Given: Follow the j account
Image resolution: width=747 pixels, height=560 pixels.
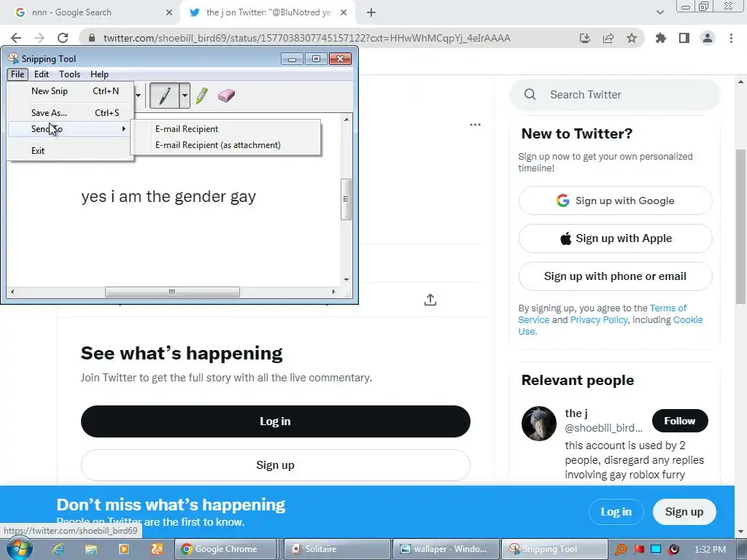Looking at the screenshot, I should [680, 421].
